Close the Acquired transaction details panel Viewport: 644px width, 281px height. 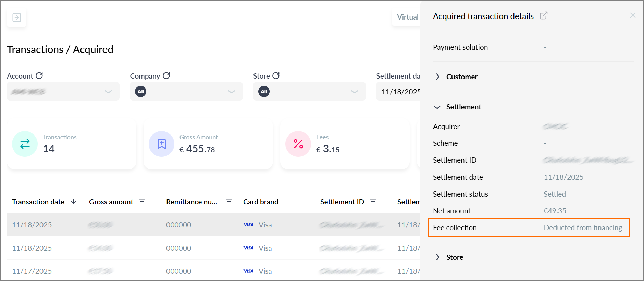pyautogui.click(x=633, y=15)
